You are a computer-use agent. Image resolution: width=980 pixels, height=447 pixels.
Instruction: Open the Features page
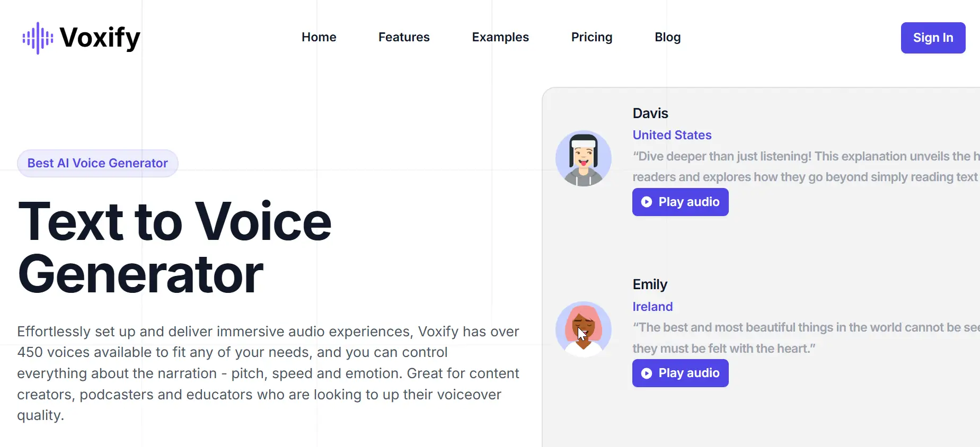pyautogui.click(x=404, y=37)
